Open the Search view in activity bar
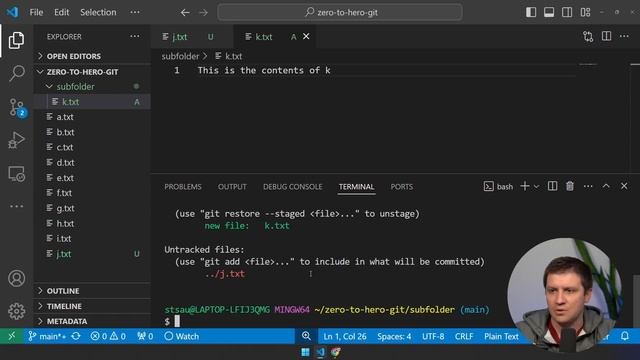Screen dimensions: 640x360 click(x=16, y=73)
